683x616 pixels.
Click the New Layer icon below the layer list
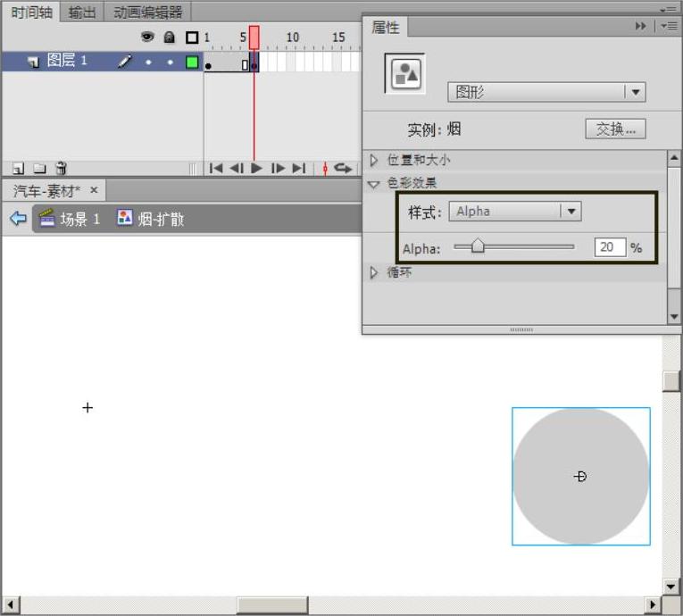point(18,168)
